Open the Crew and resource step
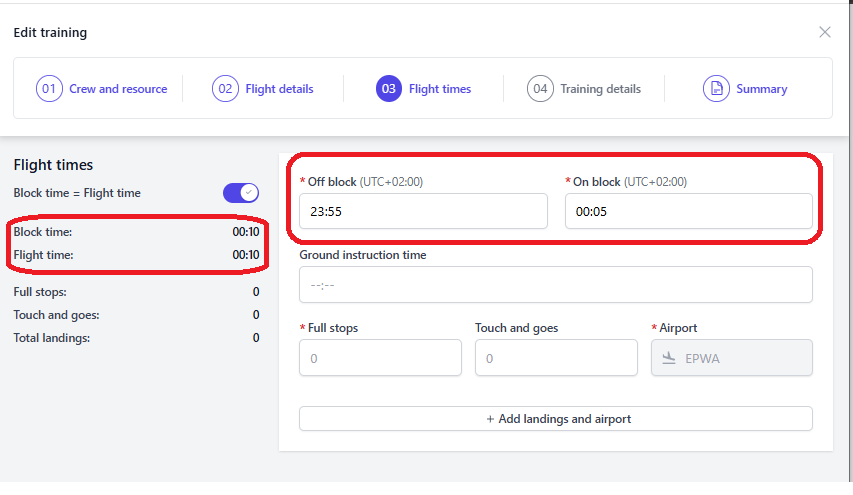 pyautogui.click(x=118, y=89)
